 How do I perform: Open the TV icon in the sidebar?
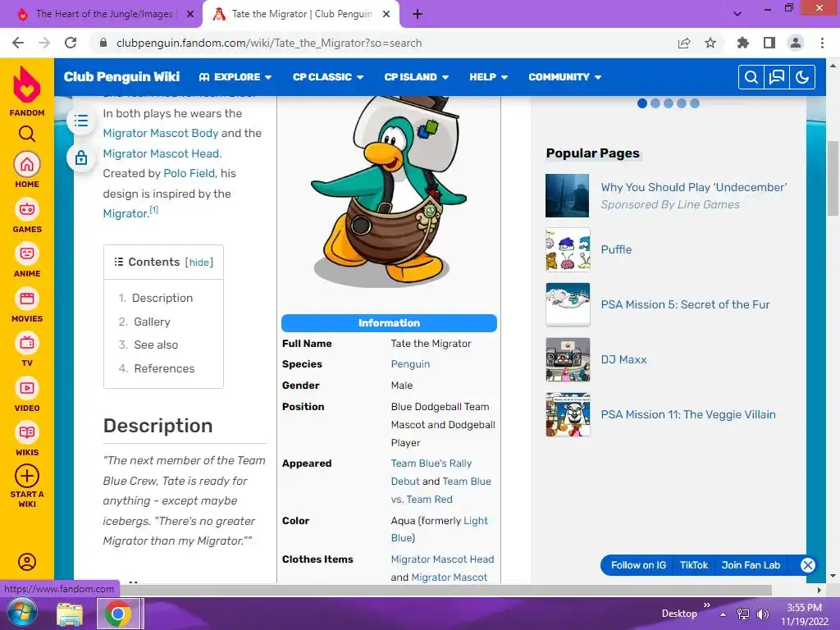click(x=27, y=343)
